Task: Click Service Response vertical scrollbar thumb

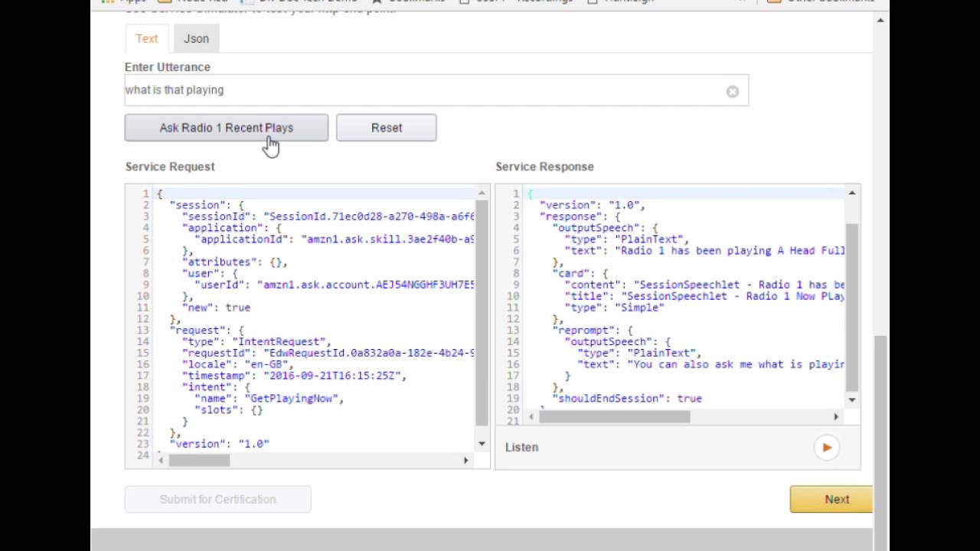Action: tap(852, 307)
